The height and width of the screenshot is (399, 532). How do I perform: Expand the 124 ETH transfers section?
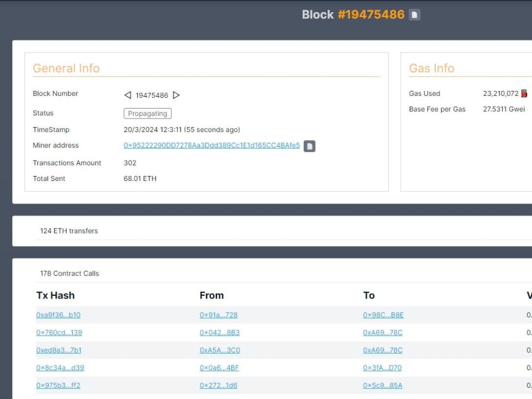(x=69, y=231)
